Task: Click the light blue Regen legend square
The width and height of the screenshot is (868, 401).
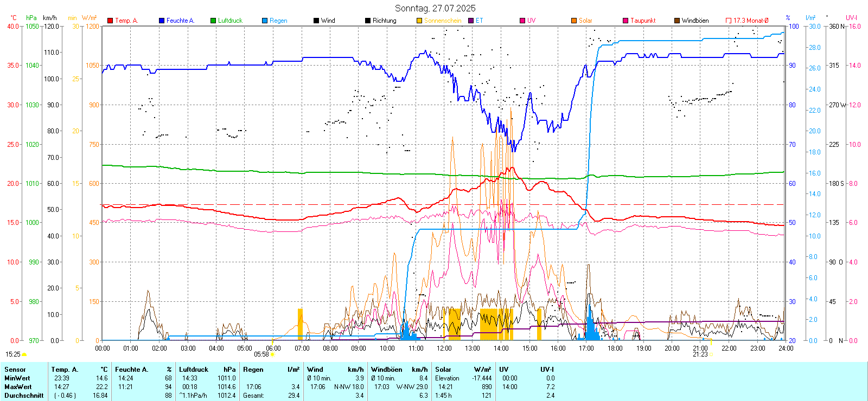Action: [265, 21]
